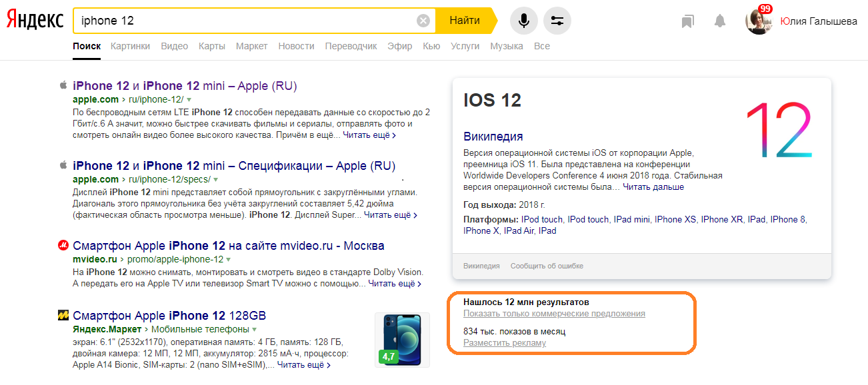Expand the apple.com ru/iphone-12/ result menu arrow
The width and height of the screenshot is (868, 385).
point(189,100)
